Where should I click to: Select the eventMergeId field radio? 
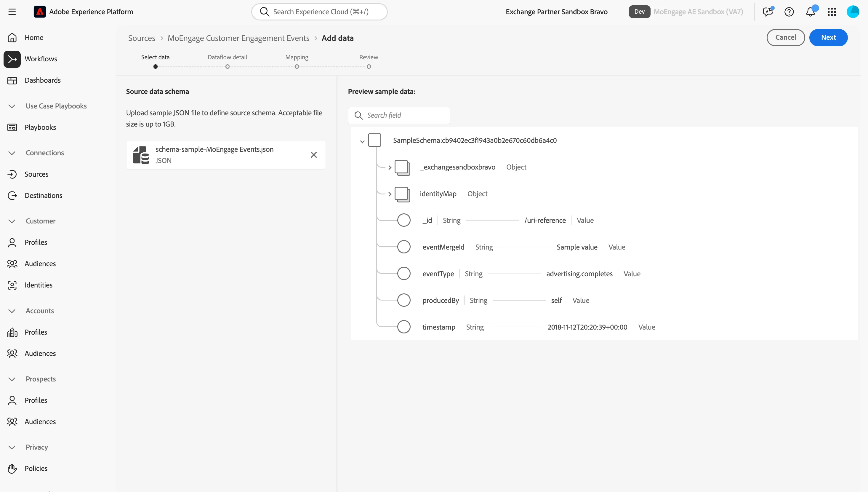coord(403,247)
